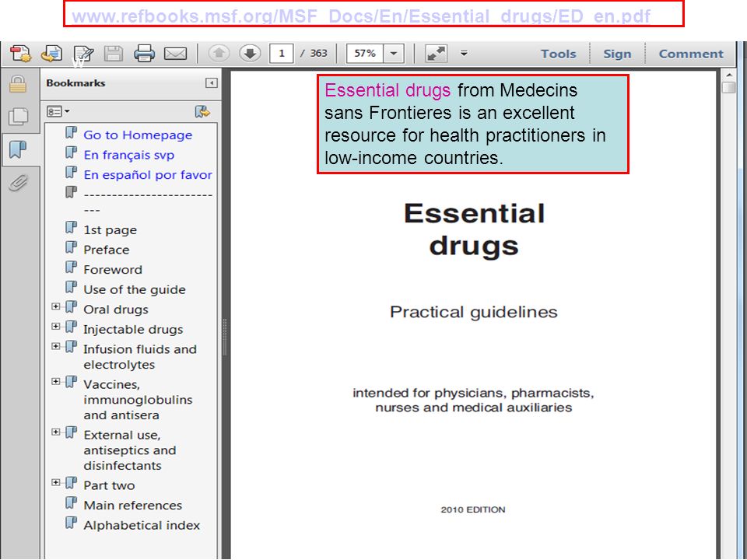Open the En español por favor bookmark
This screenshot has height=560, width=747.
[148, 175]
